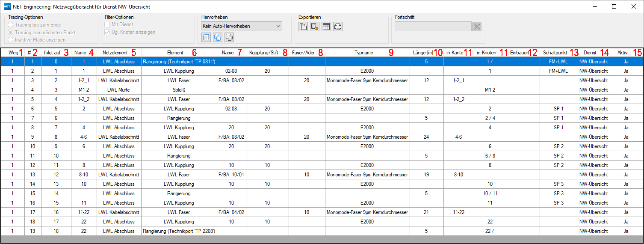Click the single-square highlight icon under Hervorheben
The image size is (644, 244).
(x=206, y=37)
